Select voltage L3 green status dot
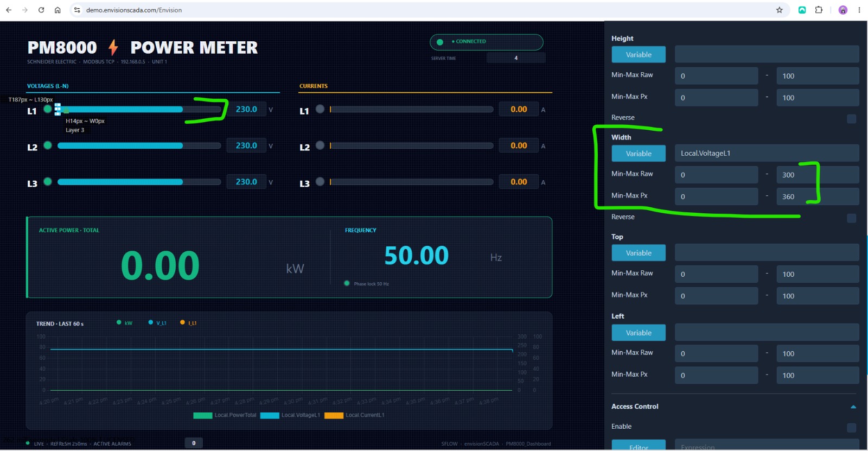Image resolution: width=868 pixels, height=451 pixels. tap(48, 181)
